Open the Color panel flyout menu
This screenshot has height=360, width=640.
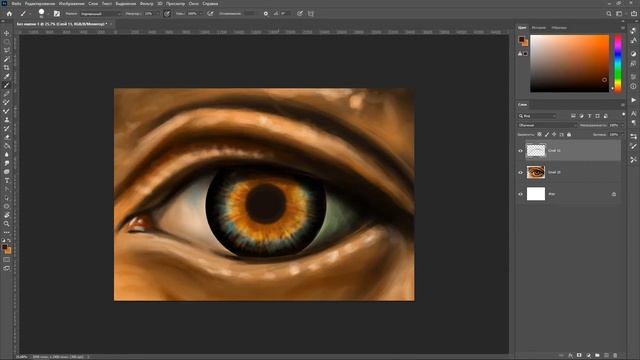click(622, 28)
